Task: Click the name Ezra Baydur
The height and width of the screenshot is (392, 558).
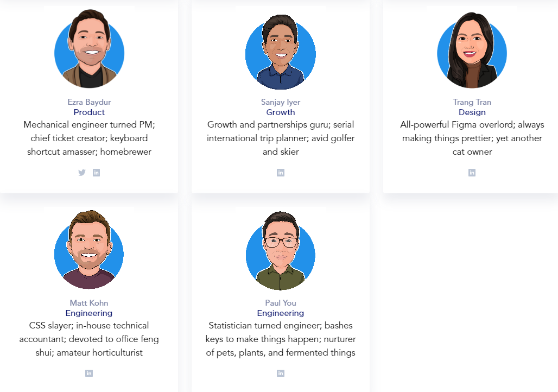Action: [x=89, y=102]
